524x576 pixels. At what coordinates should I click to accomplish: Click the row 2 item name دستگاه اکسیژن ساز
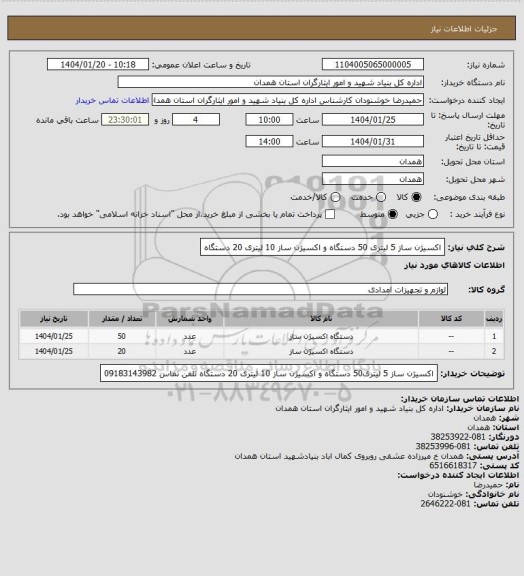(x=321, y=351)
